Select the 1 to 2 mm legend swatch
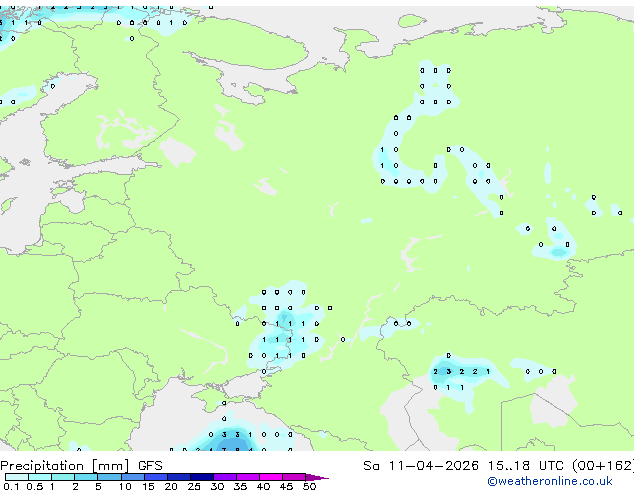The height and width of the screenshot is (490, 634). 63,477
